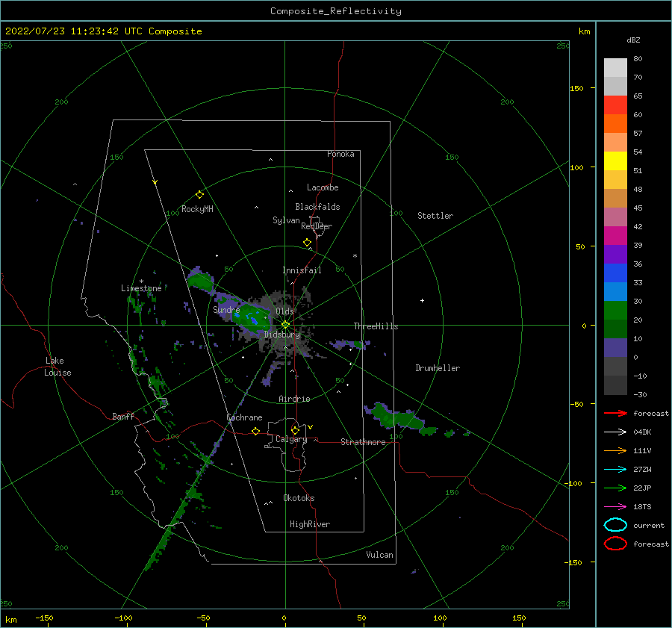Pick the green 20-30 dBZ color swatch
This screenshot has height=628, width=672.
(615, 311)
